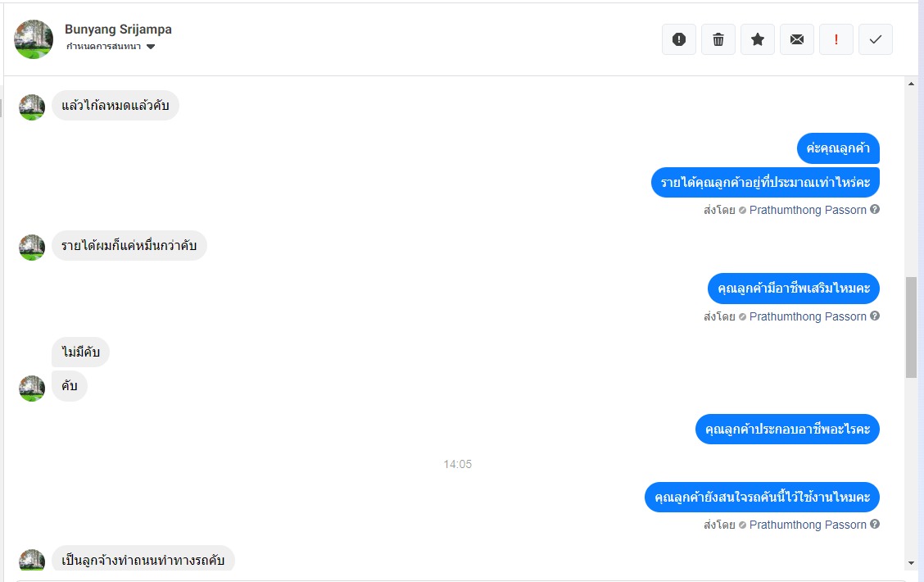Click help icon next to second sent-by label

point(875,316)
